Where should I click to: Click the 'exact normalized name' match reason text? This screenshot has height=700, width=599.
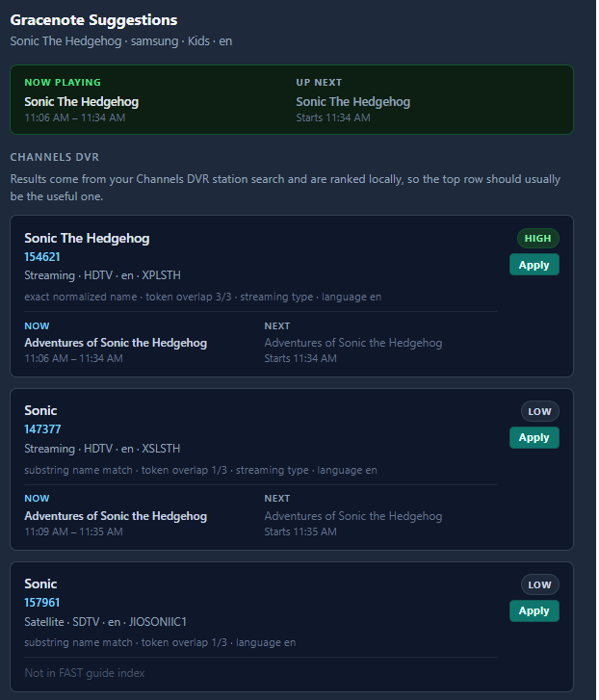(x=80, y=298)
